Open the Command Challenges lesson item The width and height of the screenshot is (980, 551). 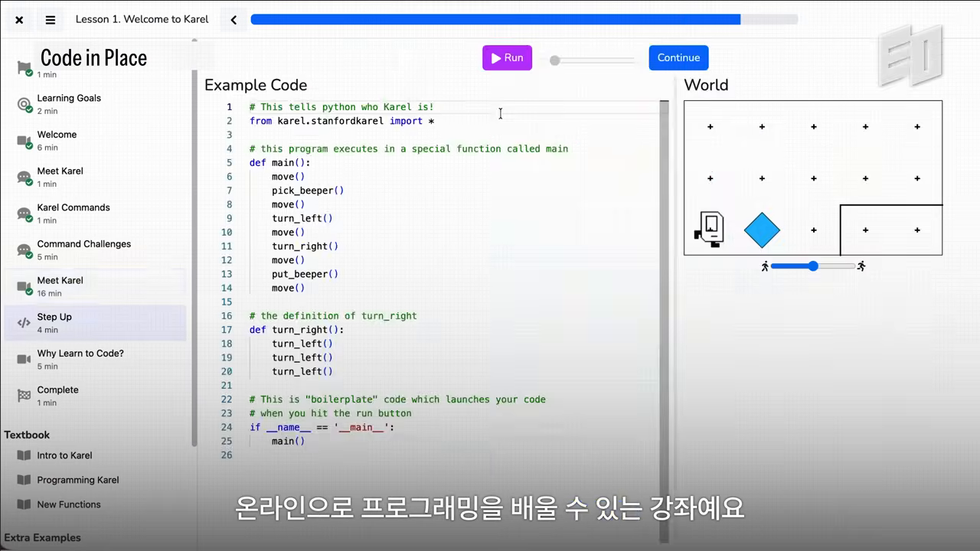pyautogui.click(x=95, y=250)
